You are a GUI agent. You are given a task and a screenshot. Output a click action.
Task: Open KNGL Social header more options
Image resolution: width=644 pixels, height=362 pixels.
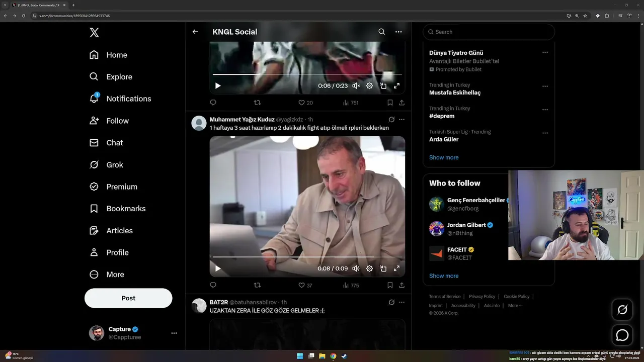click(398, 32)
